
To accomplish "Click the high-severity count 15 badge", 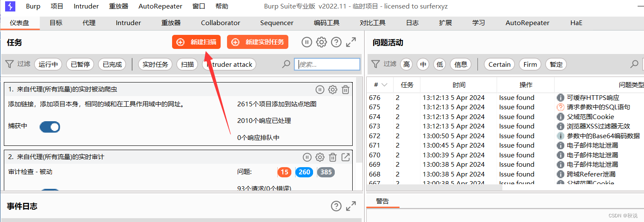I will [x=284, y=172].
